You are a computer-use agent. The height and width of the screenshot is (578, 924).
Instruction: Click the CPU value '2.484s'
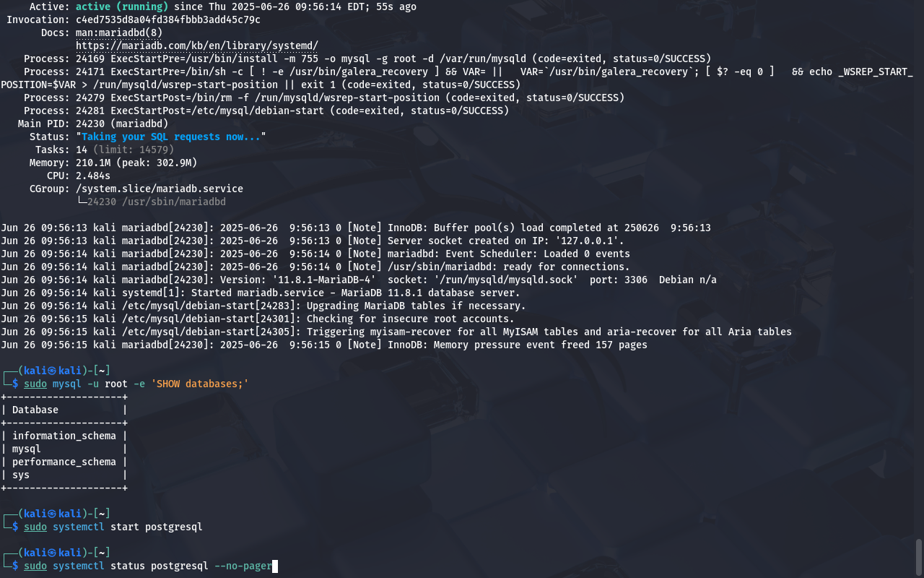[93, 176]
